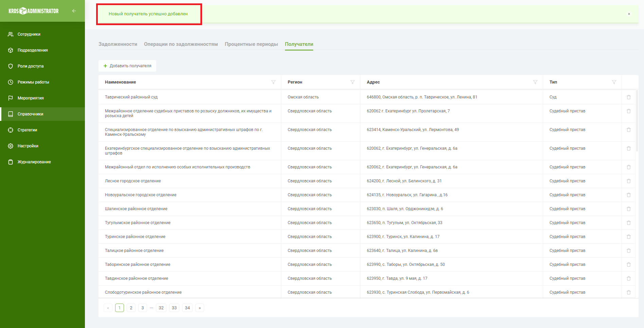This screenshot has height=328, width=644.
Task: Open the Режимы работы section
Action: pyautogui.click(x=42, y=82)
